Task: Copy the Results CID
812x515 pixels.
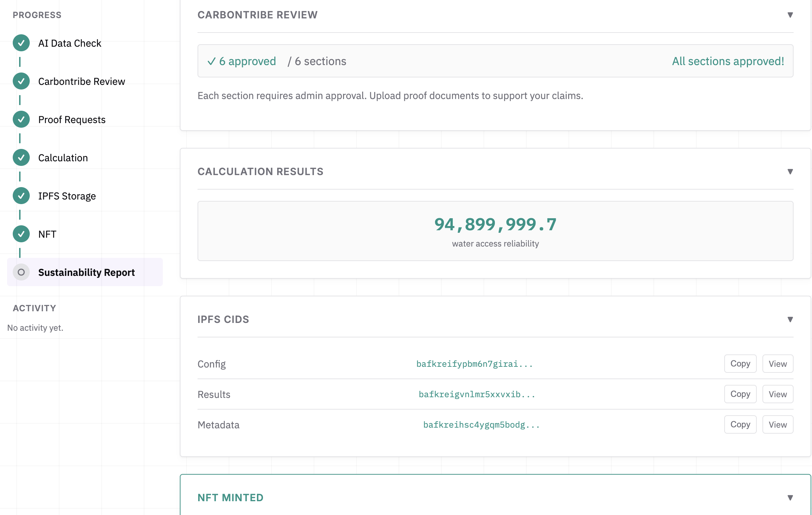Action: coord(740,394)
